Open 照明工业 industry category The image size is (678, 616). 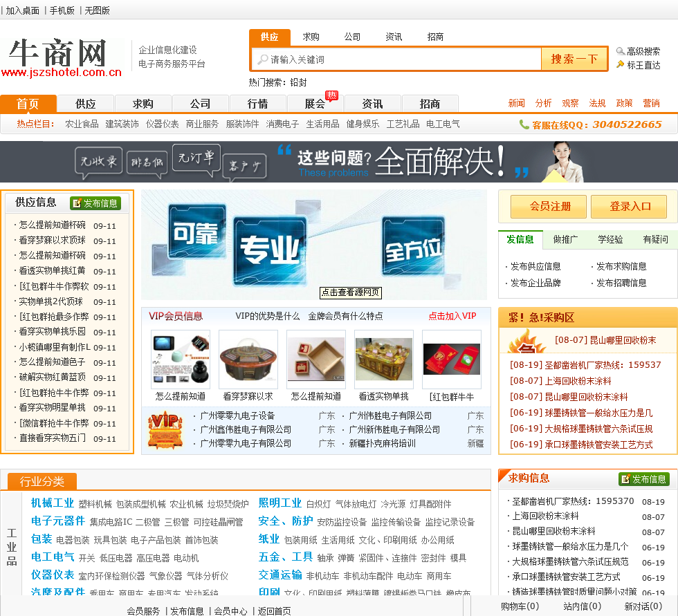280,503
